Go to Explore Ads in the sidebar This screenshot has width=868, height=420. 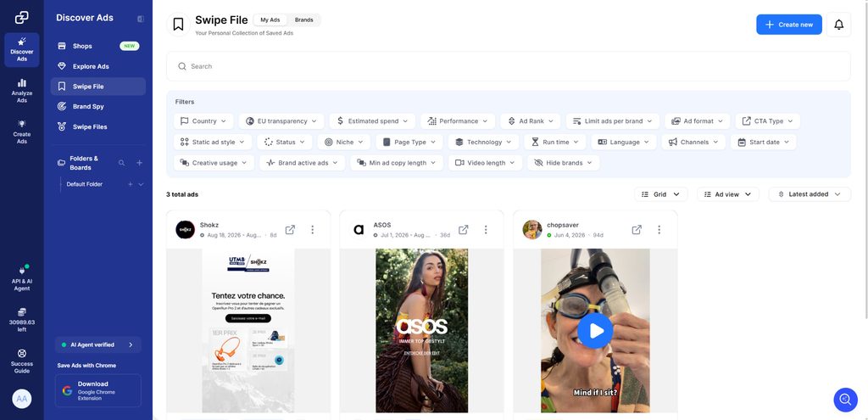98,66
